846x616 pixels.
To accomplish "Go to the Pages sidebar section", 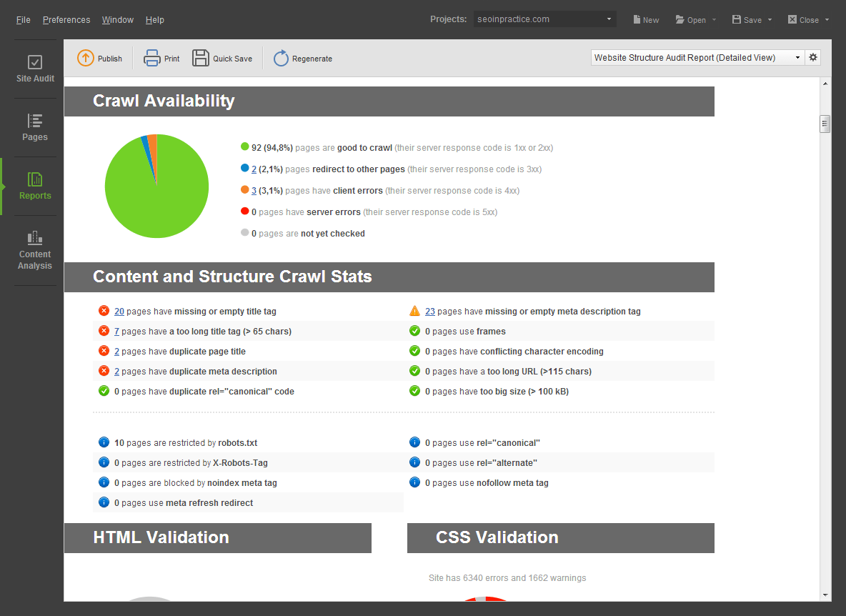I will pos(35,127).
